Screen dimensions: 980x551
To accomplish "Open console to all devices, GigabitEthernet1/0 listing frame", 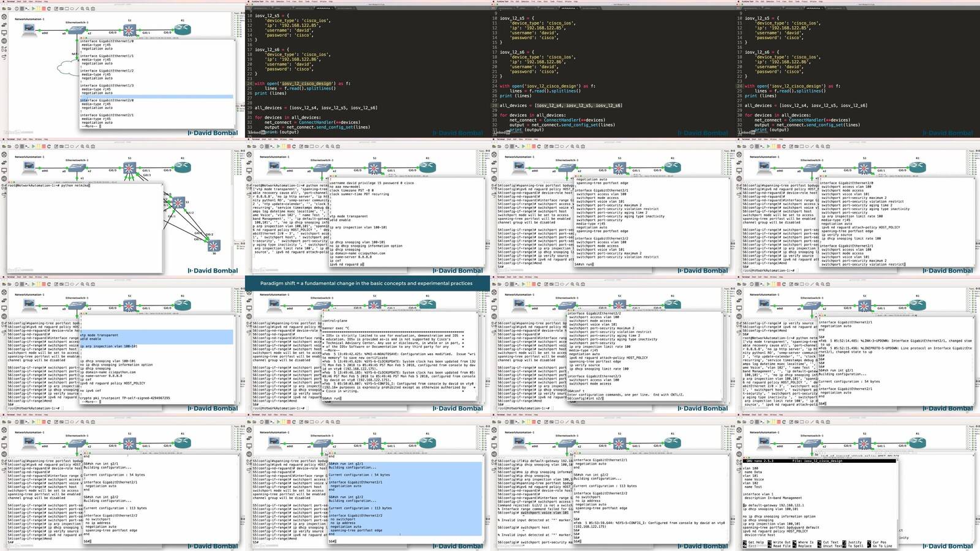I will coord(27,9).
